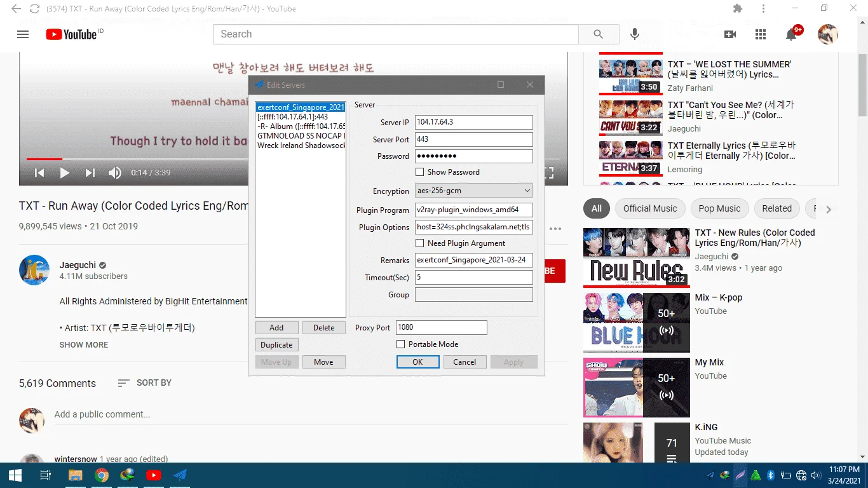Viewport: 868px width, 488px height.
Task: Focus the YouTube search box
Action: coord(396,34)
